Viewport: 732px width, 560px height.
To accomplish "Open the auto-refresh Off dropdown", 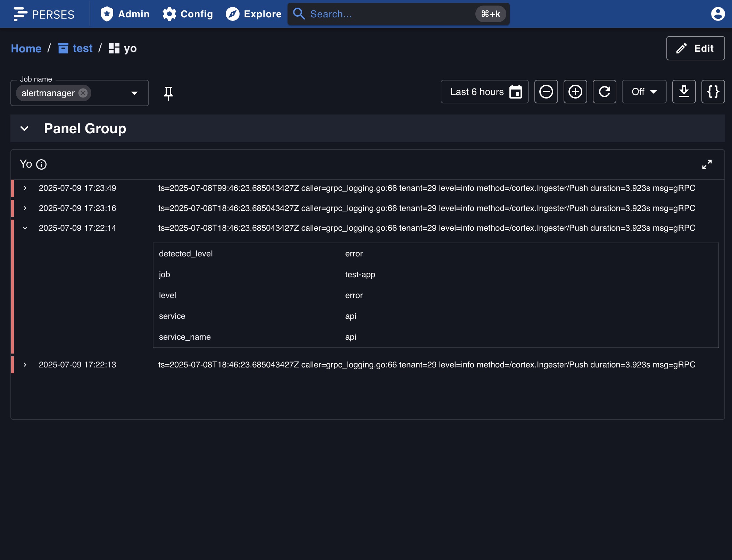I will pos(644,92).
